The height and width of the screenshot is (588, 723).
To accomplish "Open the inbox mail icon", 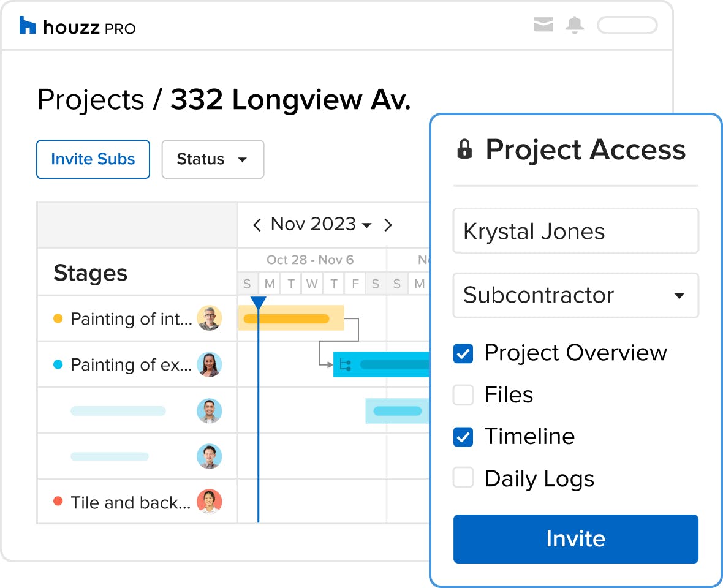I will (543, 25).
